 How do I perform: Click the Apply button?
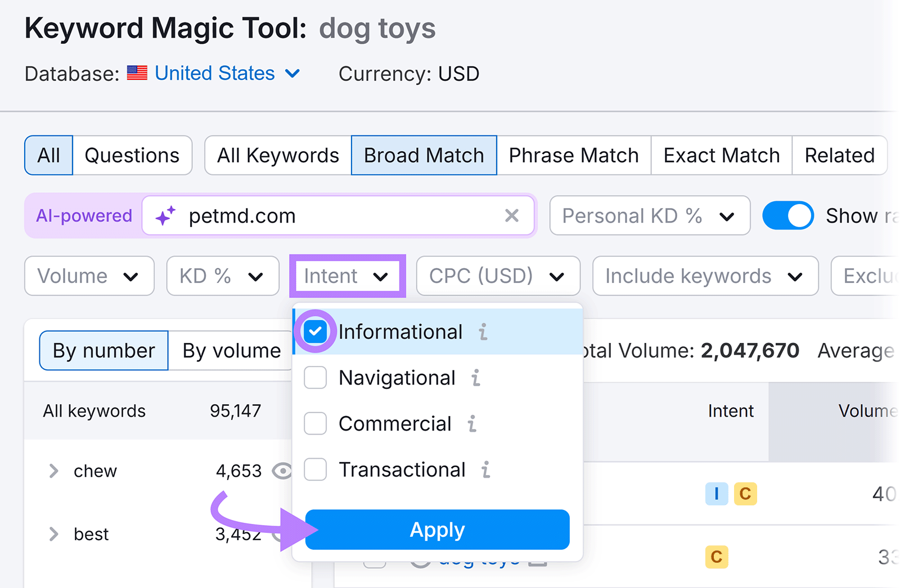pyautogui.click(x=438, y=529)
